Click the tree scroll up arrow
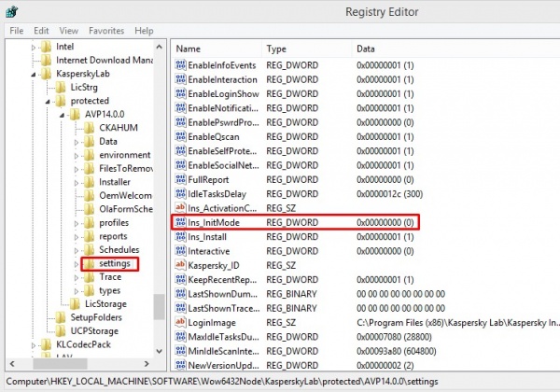The image size is (560, 392). tap(160, 47)
